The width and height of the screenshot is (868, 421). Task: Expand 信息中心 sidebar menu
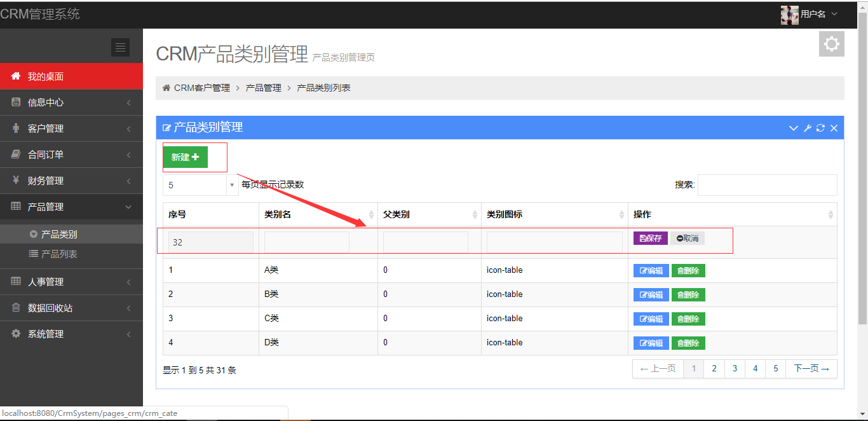pos(71,102)
